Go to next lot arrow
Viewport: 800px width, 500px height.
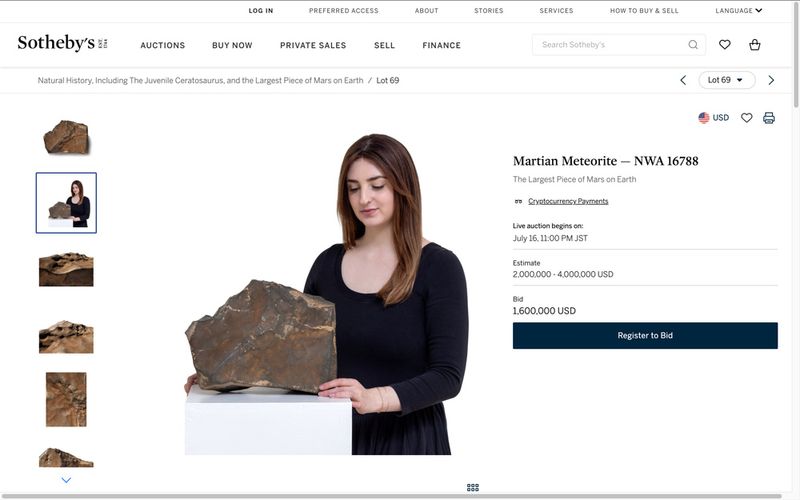pos(771,80)
